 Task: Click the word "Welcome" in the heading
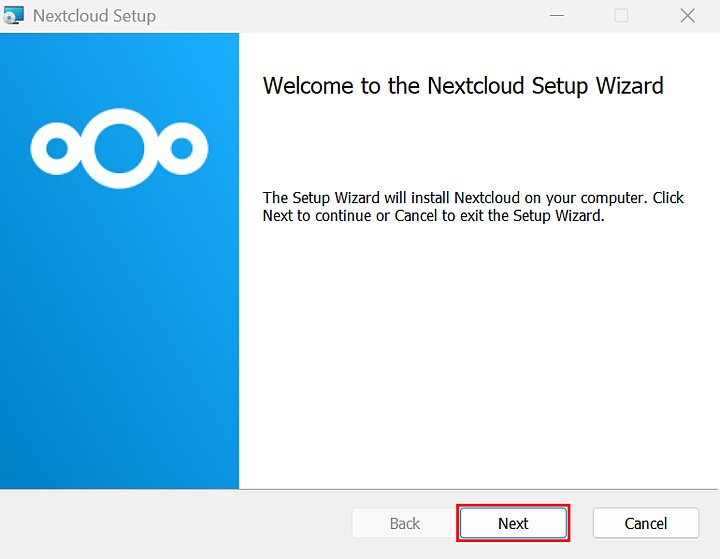coord(308,86)
